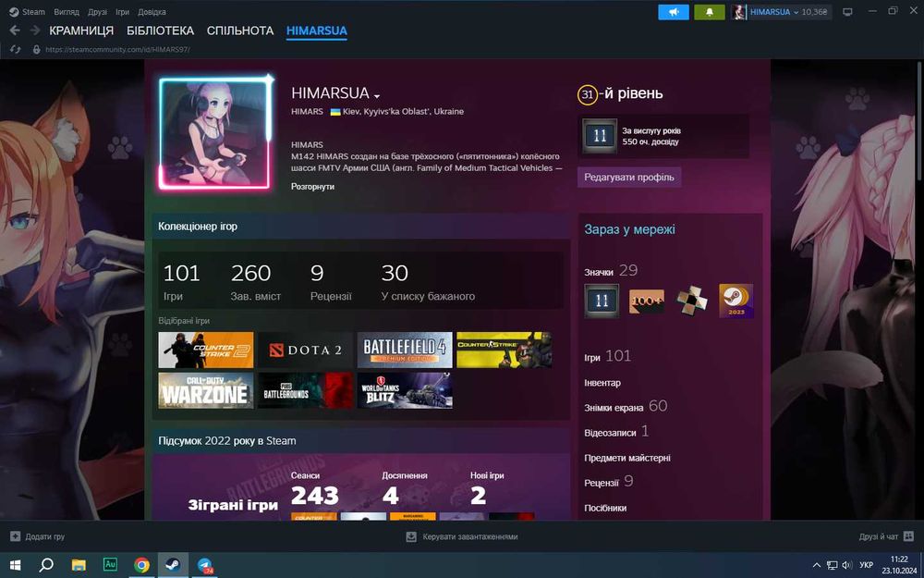The height and width of the screenshot is (578, 924).
Task: Open the Посібники link
Action: pyautogui.click(x=605, y=508)
